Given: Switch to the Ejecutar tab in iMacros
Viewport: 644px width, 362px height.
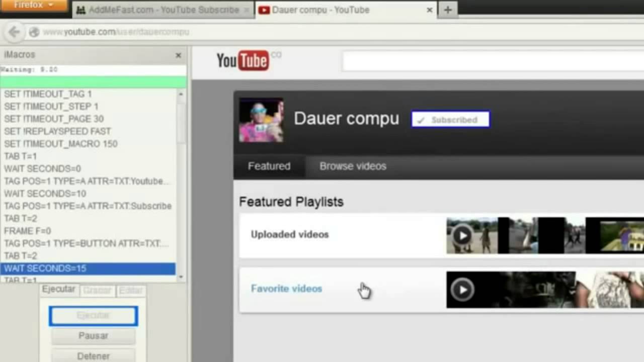Looking at the screenshot, I should pyautogui.click(x=58, y=290).
